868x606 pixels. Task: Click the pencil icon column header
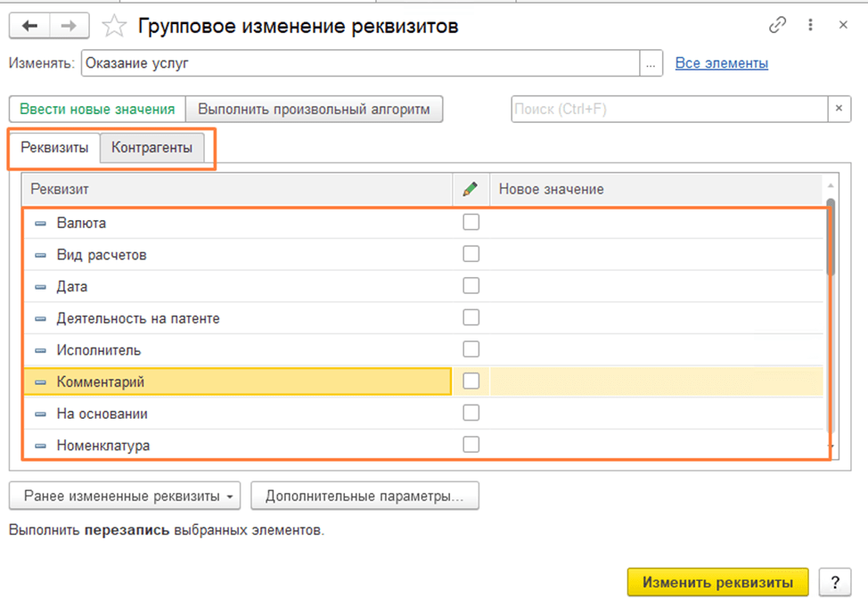point(471,189)
